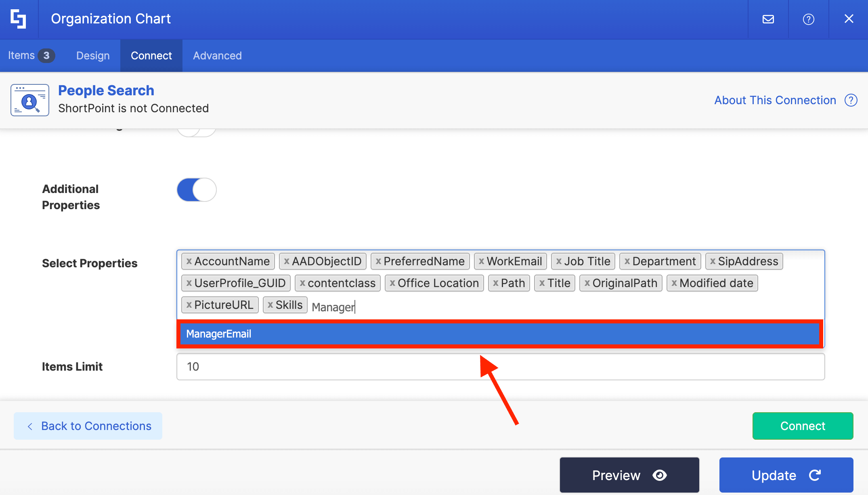
Task: Remove the UserProfile_GUID property tag
Action: [x=189, y=283]
